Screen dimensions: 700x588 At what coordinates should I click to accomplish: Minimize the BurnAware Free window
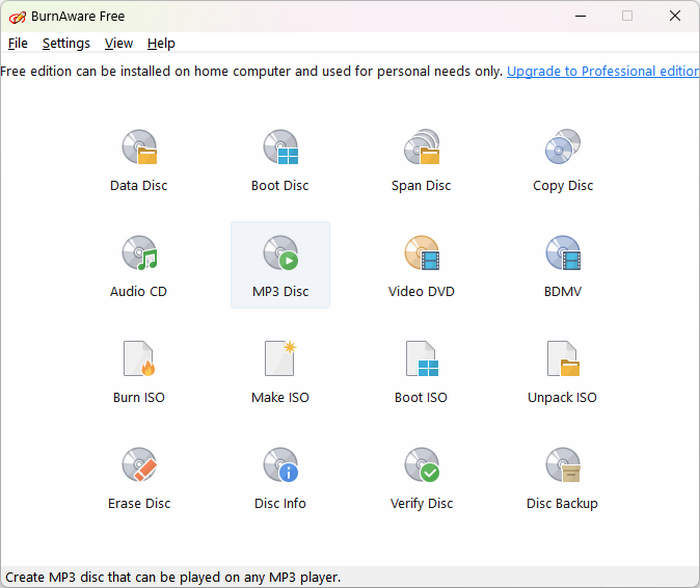coord(580,16)
